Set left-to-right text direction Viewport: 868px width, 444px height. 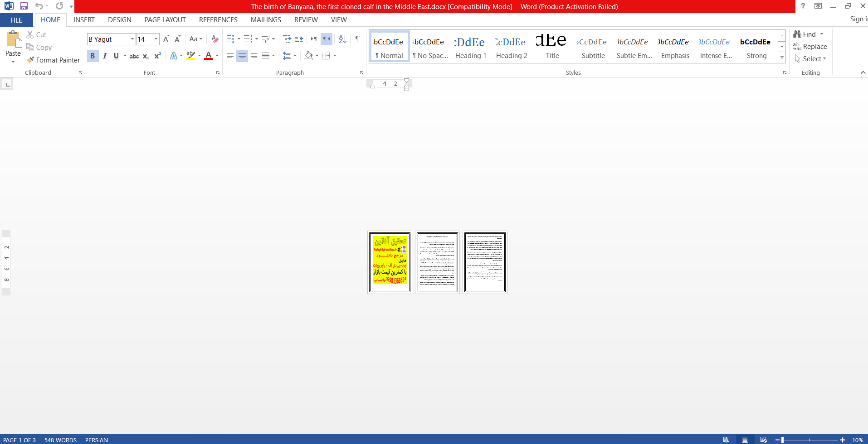[x=314, y=39]
